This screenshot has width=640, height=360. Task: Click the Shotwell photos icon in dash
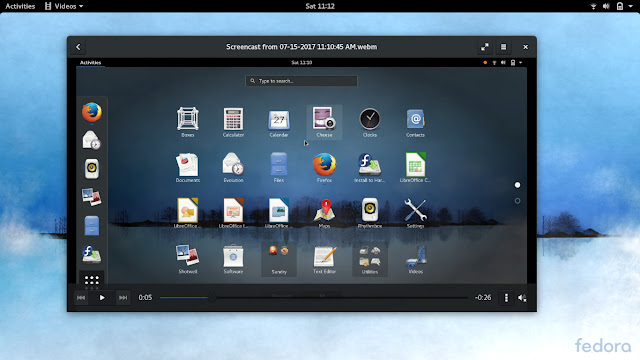point(91,197)
